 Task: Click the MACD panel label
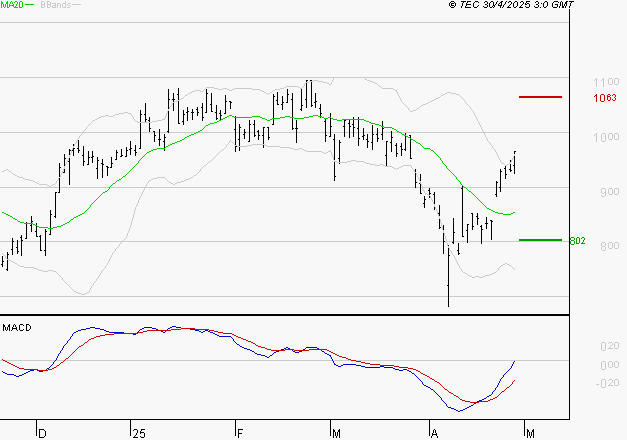click(x=17, y=328)
